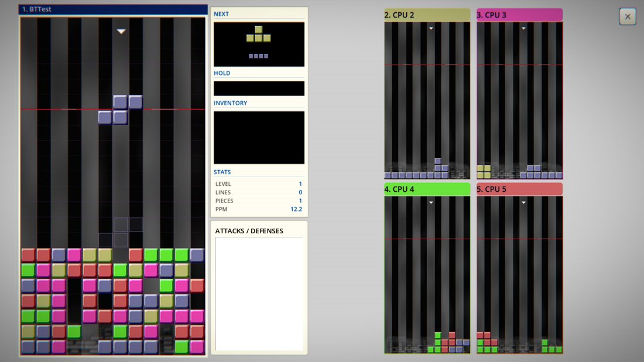Image resolution: width=644 pixels, height=362 pixels.
Task: Open the CPU 2 opponent board
Action: click(427, 101)
